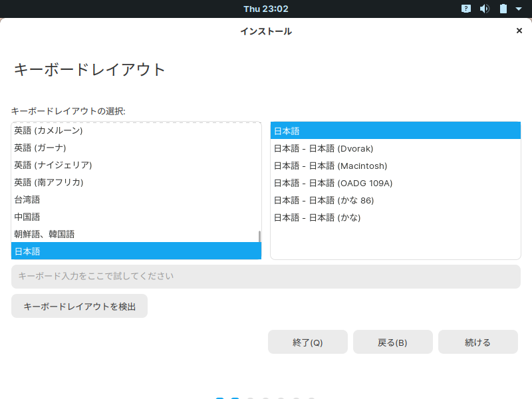Screen dimensions: 532x399
Task: Select 朝鮮語、韓国語 in layout list
Action: coord(136,235)
